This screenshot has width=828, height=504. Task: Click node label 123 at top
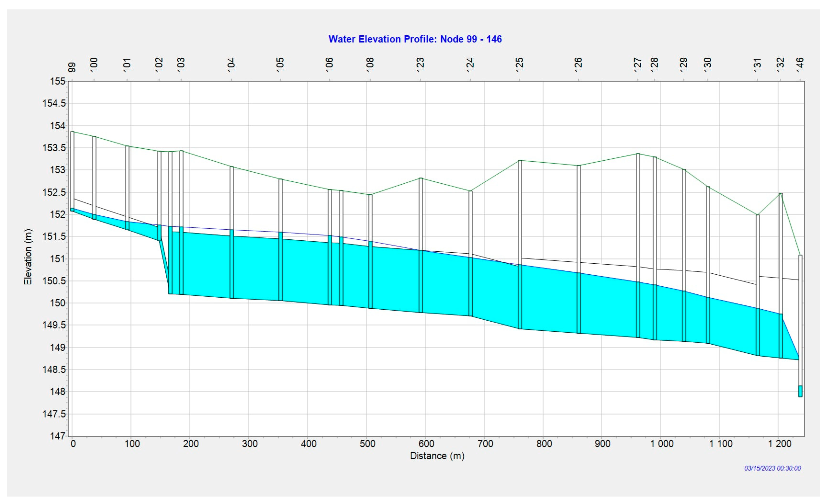pos(420,64)
